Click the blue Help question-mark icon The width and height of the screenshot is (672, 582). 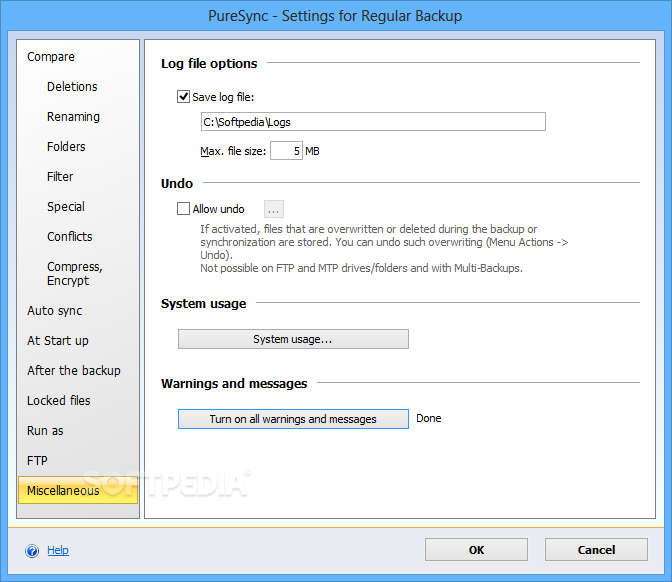click(32, 550)
